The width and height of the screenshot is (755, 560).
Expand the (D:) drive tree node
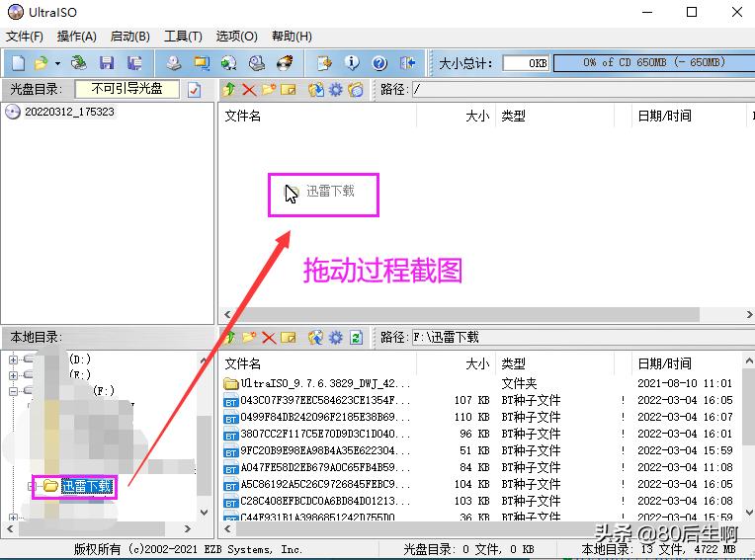(13, 360)
